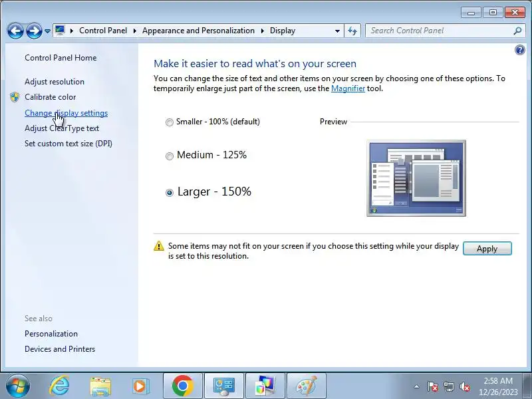The height and width of the screenshot is (399, 532).
Task: Click the shield icon beside Calibrate color
Action: pyautogui.click(x=15, y=97)
